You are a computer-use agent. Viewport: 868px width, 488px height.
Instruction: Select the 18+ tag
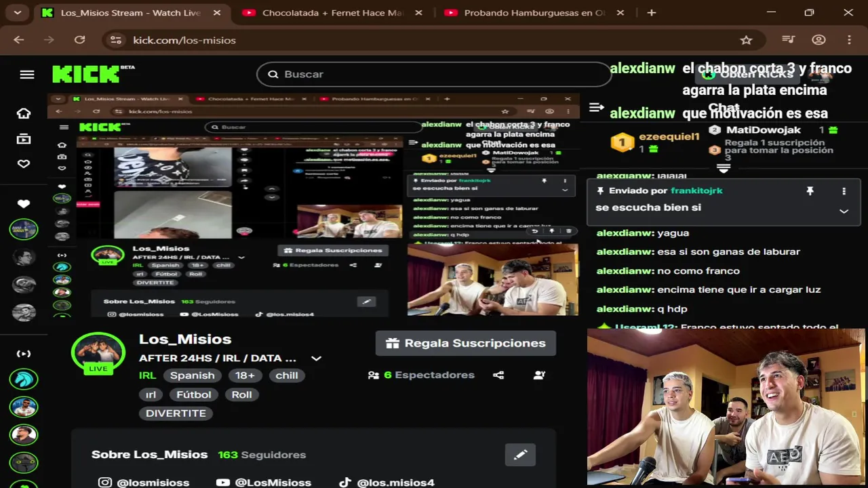[x=245, y=375]
